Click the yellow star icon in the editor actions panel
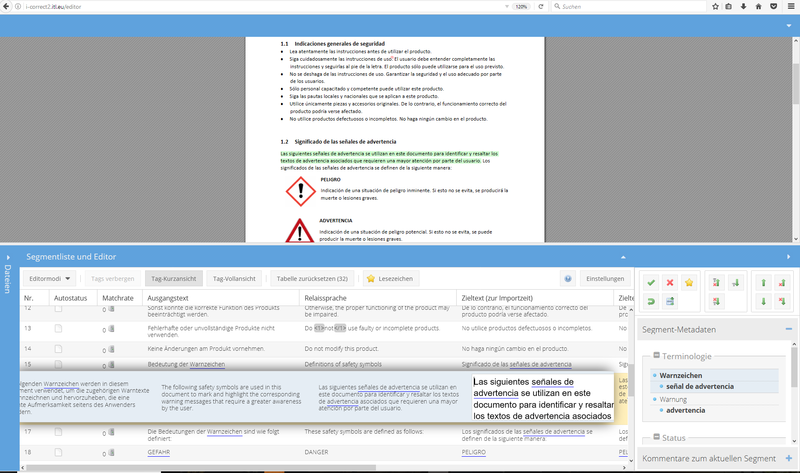The image size is (800, 473). [x=689, y=283]
